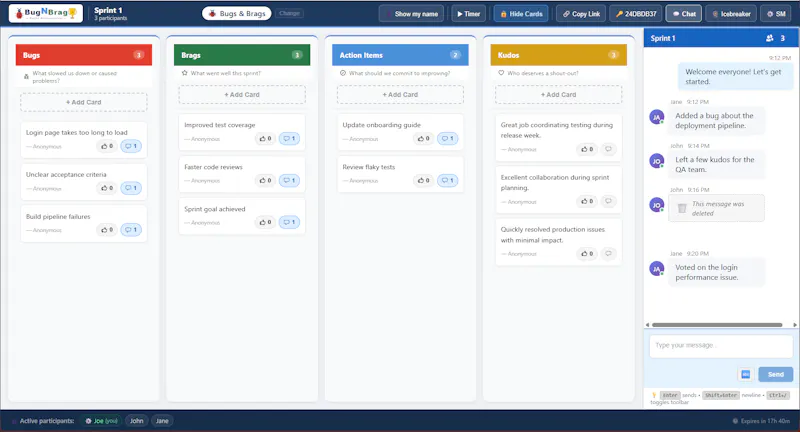Upvote the 'Excellent collaboration during sprint planning' kudos
800x432 pixels.
pyautogui.click(x=587, y=201)
